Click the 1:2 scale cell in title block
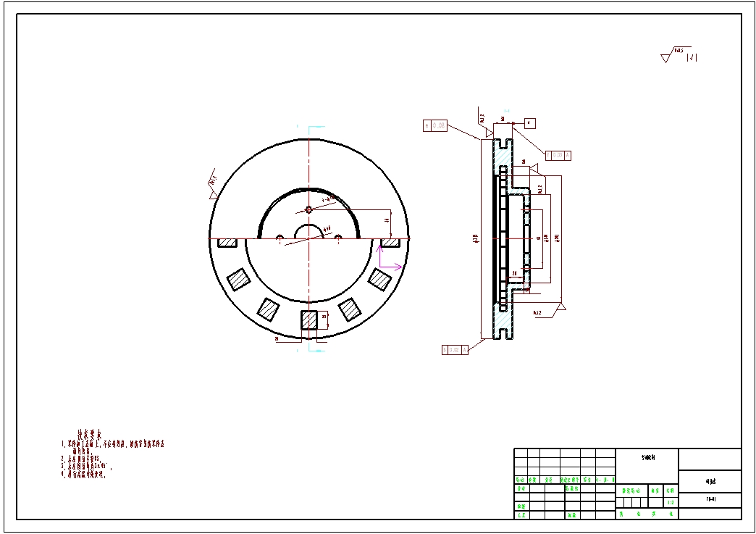The height and width of the screenshot is (534, 756). point(671,502)
